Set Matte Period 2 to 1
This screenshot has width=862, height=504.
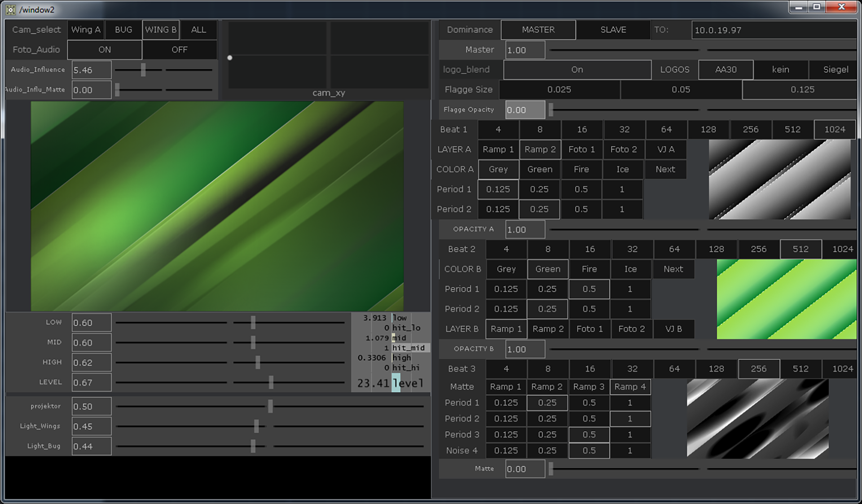pos(630,419)
